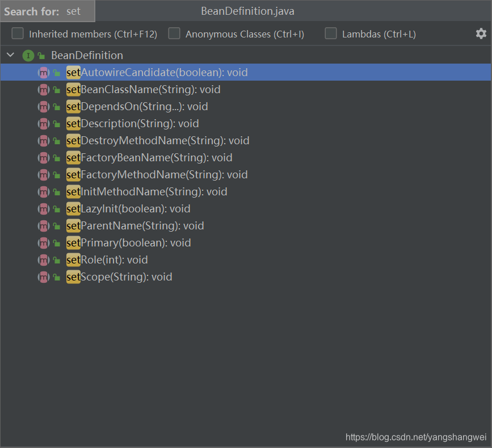Screen dimensions: 492x448
Task: Enable the Anonymous Classes checkbox
Action: (174, 34)
